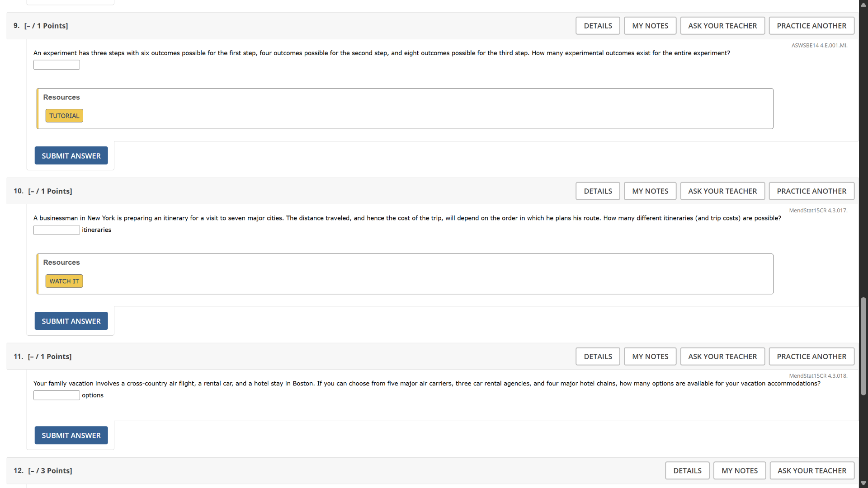
Task: Open the Watch It resource
Action: coord(64,281)
